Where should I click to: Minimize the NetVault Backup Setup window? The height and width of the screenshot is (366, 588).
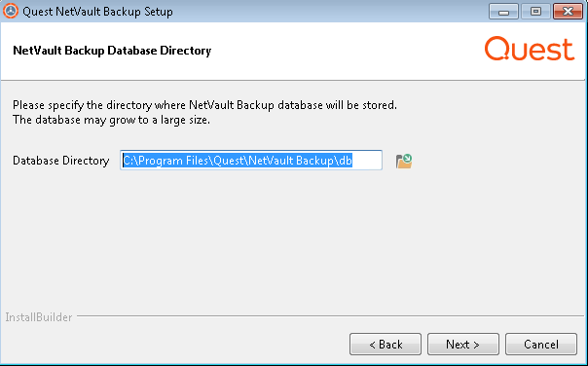[503, 12]
